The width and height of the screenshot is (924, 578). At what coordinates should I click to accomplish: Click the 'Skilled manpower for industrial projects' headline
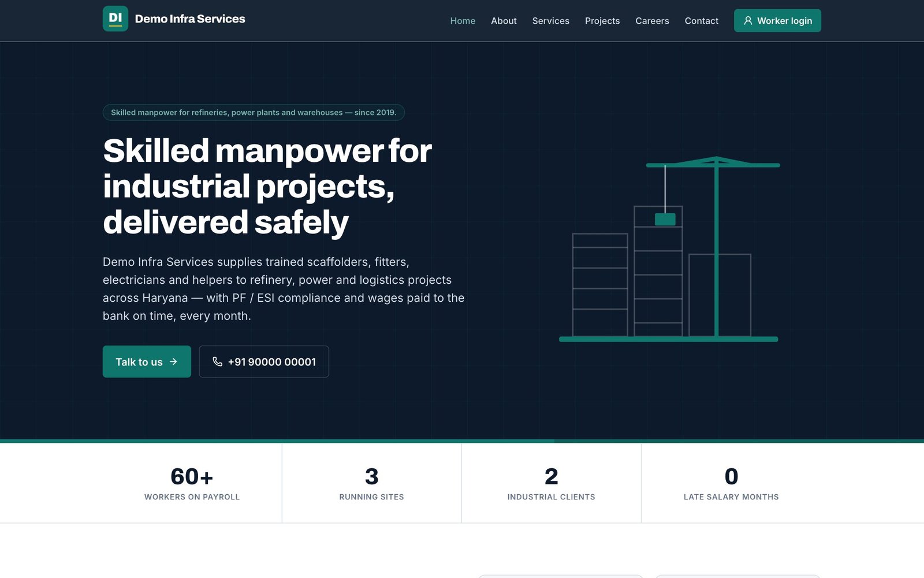(267, 186)
